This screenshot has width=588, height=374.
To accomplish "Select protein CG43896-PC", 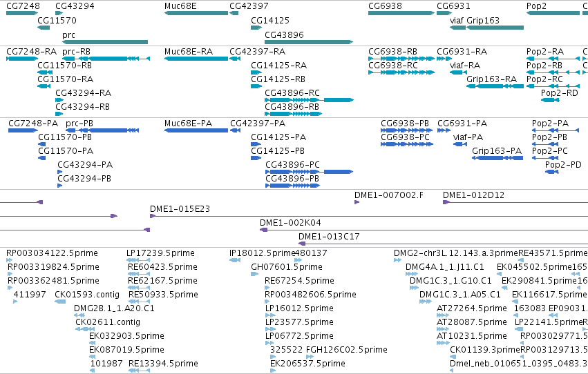I will 310,173.
